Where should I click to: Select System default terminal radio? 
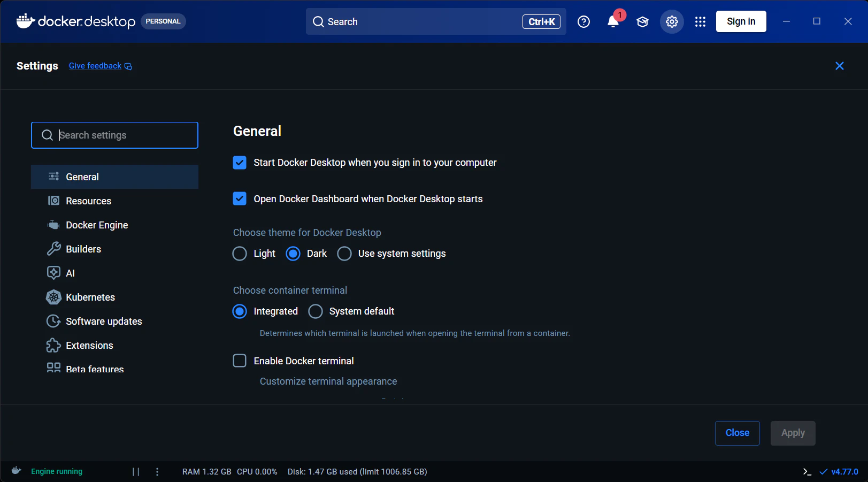coord(316,311)
